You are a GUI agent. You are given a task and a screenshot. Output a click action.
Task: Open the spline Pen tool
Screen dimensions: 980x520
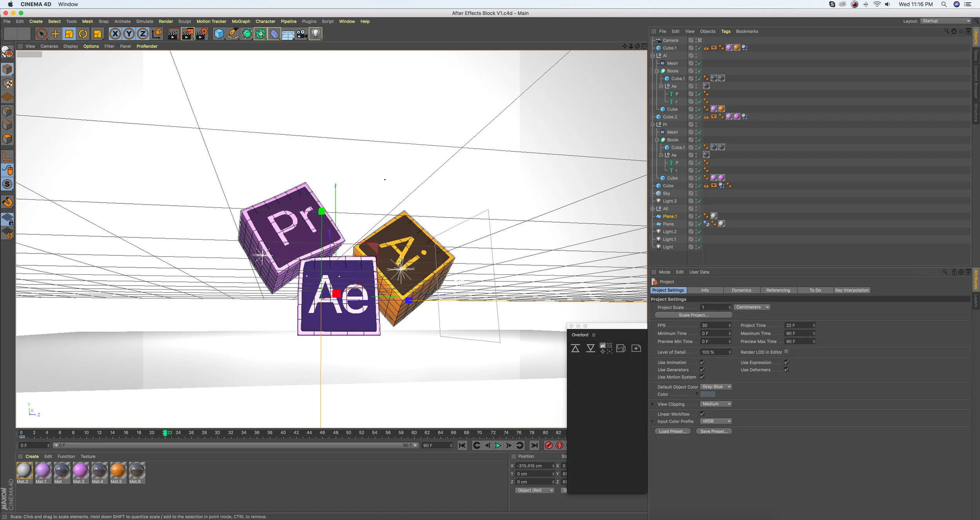pyautogui.click(x=233, y=34)
